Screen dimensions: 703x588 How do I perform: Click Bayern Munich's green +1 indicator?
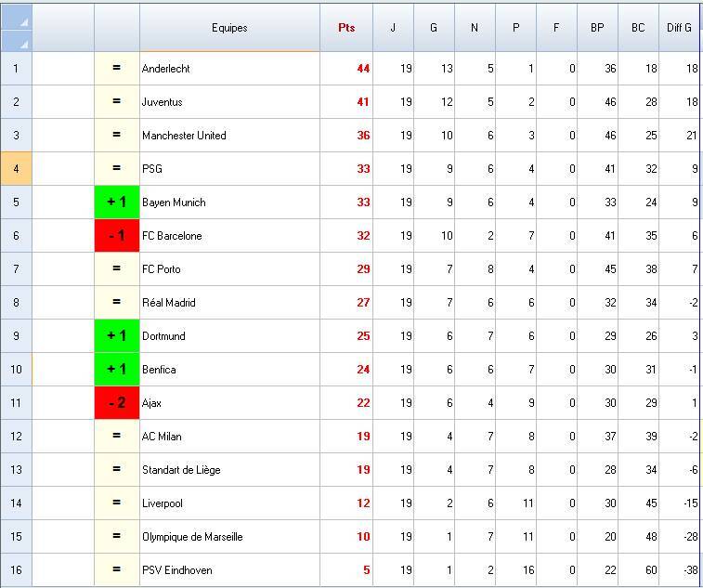click(117, 203)
